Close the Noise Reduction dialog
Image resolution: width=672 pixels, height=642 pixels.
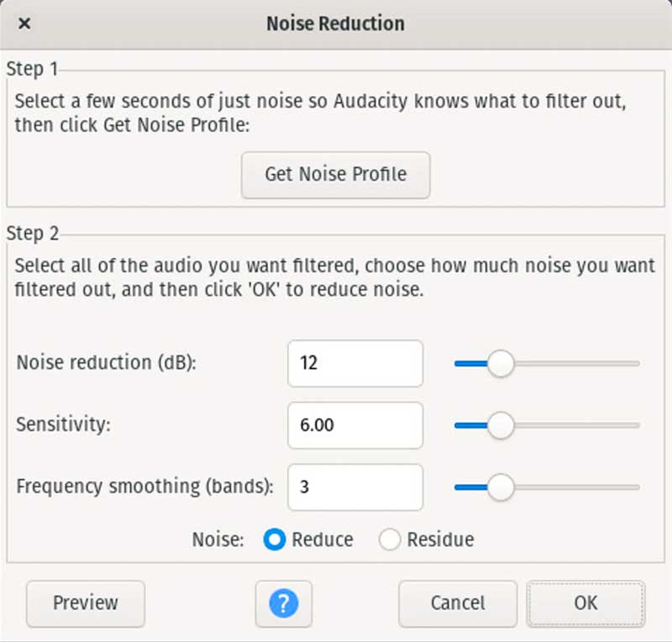(24, 24)
